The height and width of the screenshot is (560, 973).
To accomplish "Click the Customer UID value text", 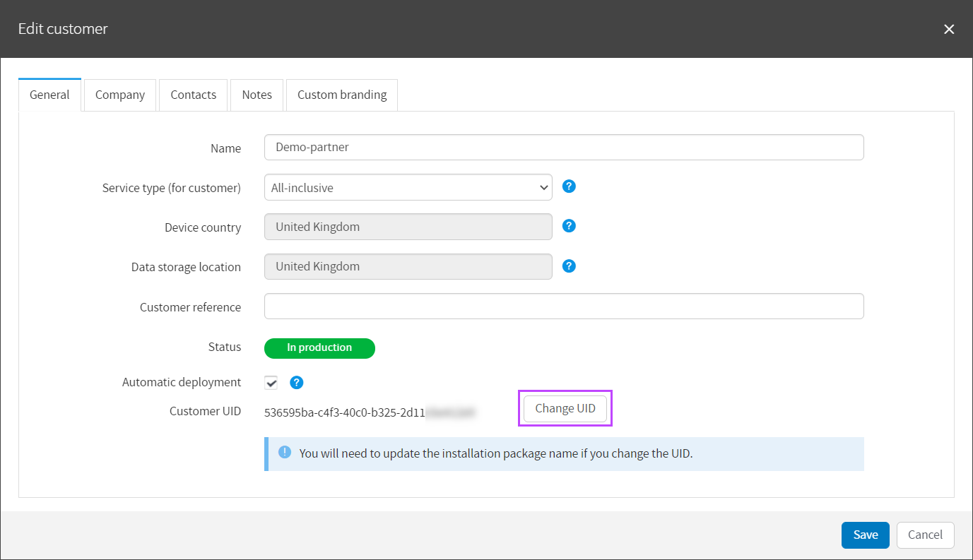I will click(x=370, y=412).
